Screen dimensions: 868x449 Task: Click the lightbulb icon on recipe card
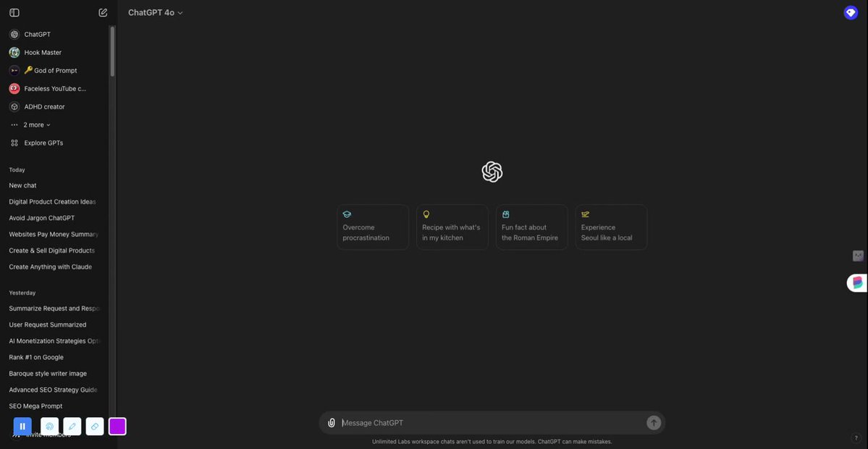[426, 214]
